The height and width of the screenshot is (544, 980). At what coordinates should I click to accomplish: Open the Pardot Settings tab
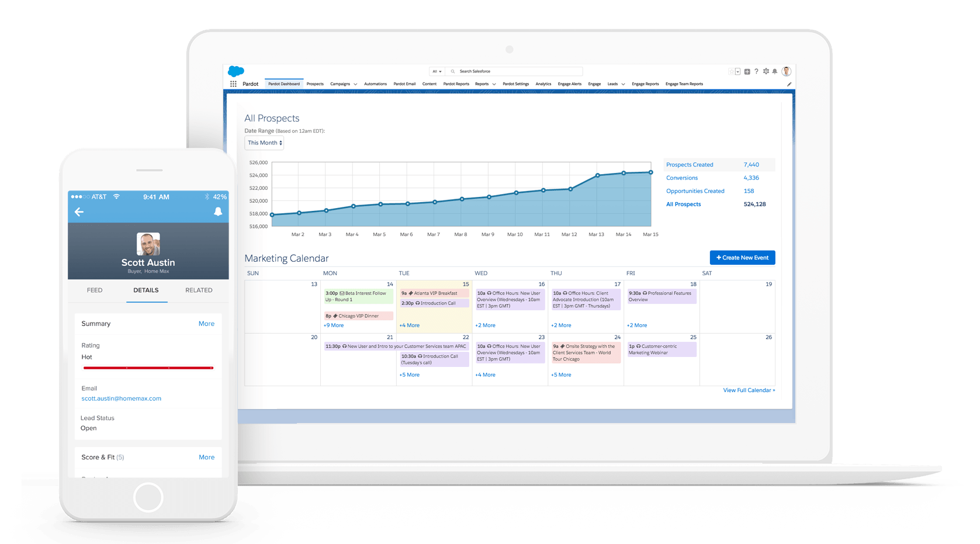515,84
